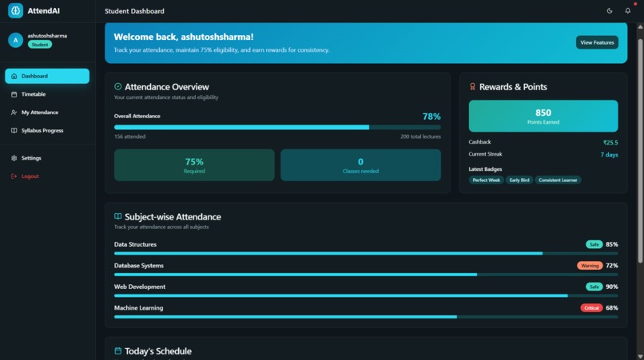Image resolution: width=644 pixels, height=360 pixels.
Task: Click the Student role badge
Action: click(40, 45)
